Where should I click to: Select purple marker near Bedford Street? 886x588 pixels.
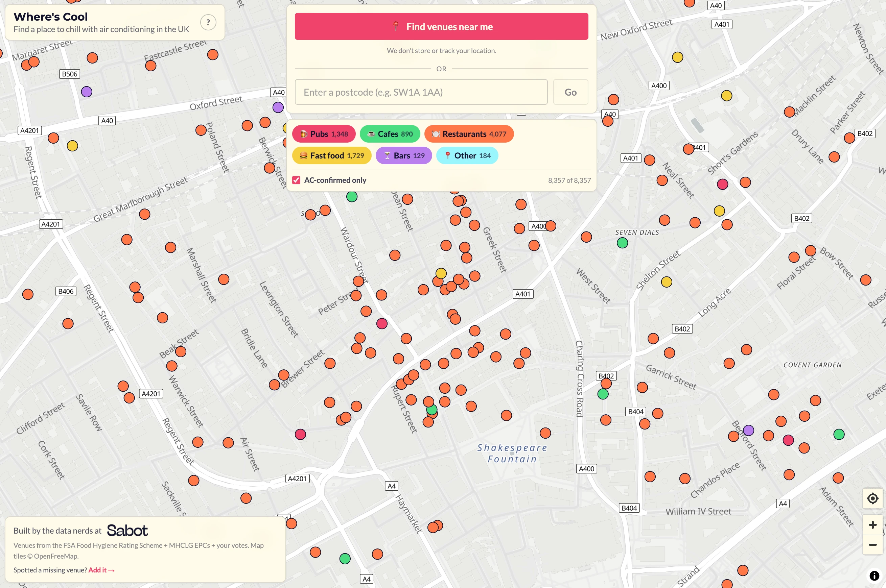748,430
